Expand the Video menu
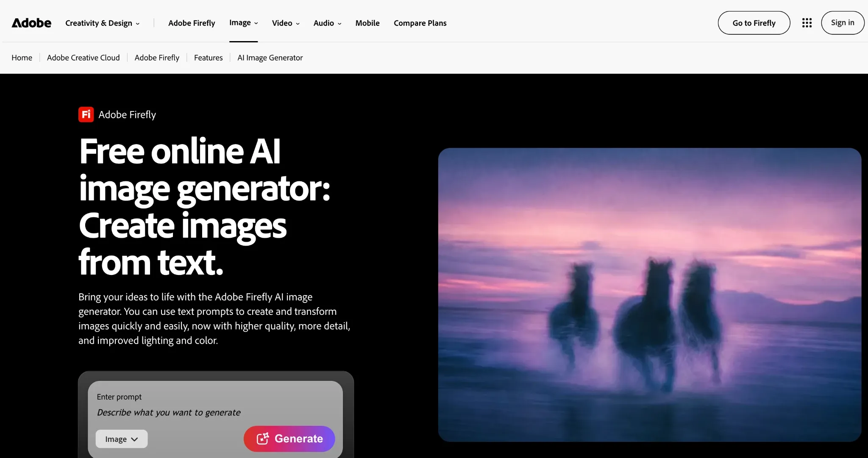Screen dimensions: 868x458 (286, 23)
